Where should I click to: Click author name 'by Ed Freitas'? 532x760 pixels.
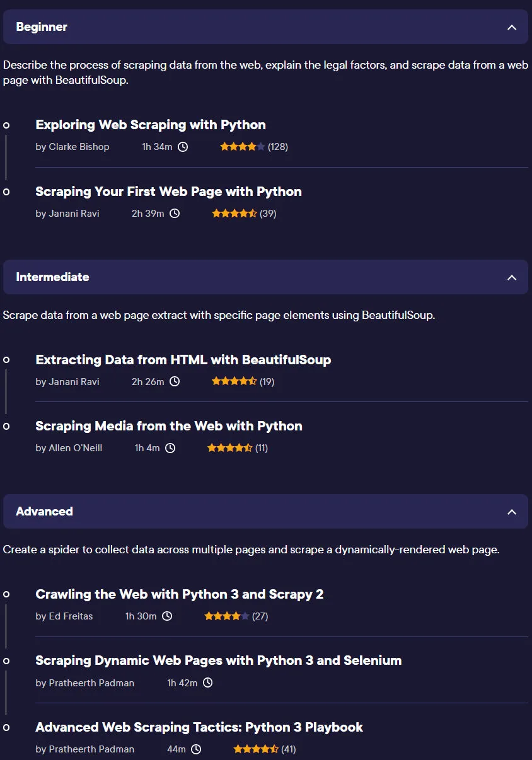(x=64, y=616)
